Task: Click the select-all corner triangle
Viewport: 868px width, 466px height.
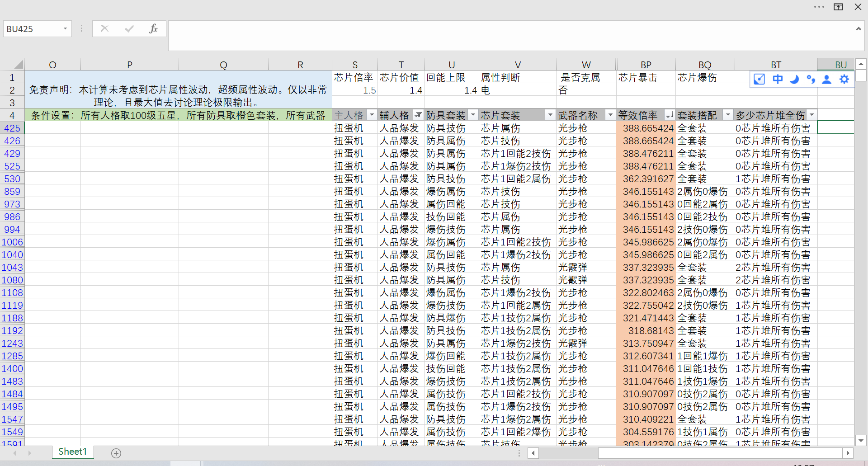Action: click(18, 65)
